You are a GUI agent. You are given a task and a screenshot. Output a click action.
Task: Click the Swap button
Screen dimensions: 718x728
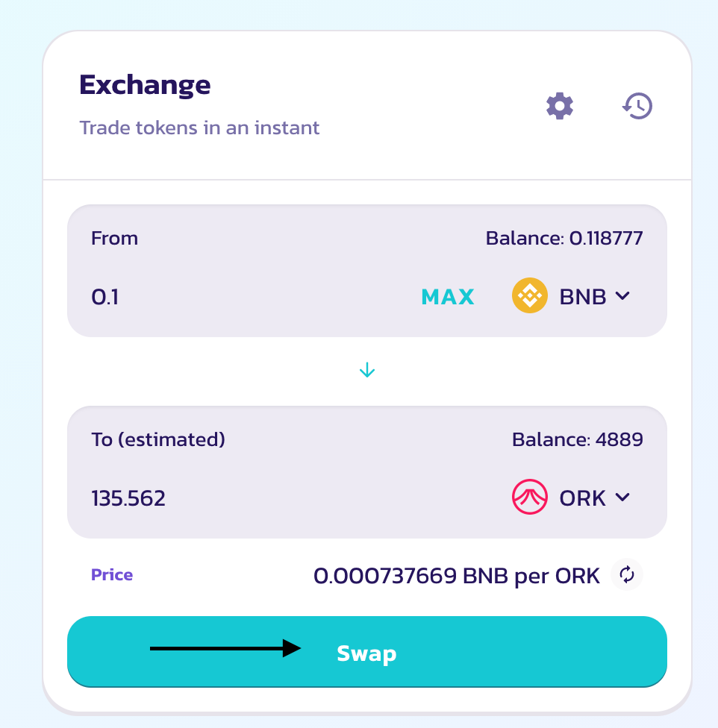coord(367,651)
